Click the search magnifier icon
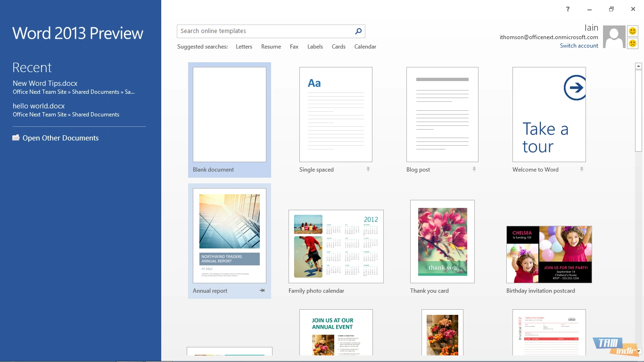 coord(358,31)
